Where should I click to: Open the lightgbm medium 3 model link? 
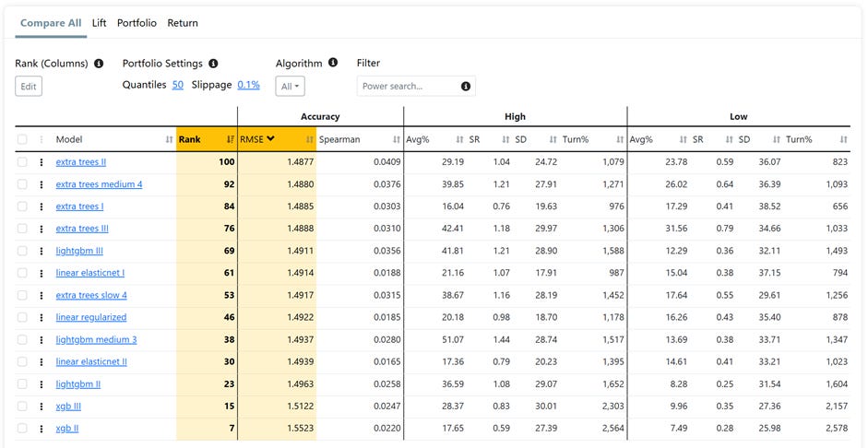[96, 339]
